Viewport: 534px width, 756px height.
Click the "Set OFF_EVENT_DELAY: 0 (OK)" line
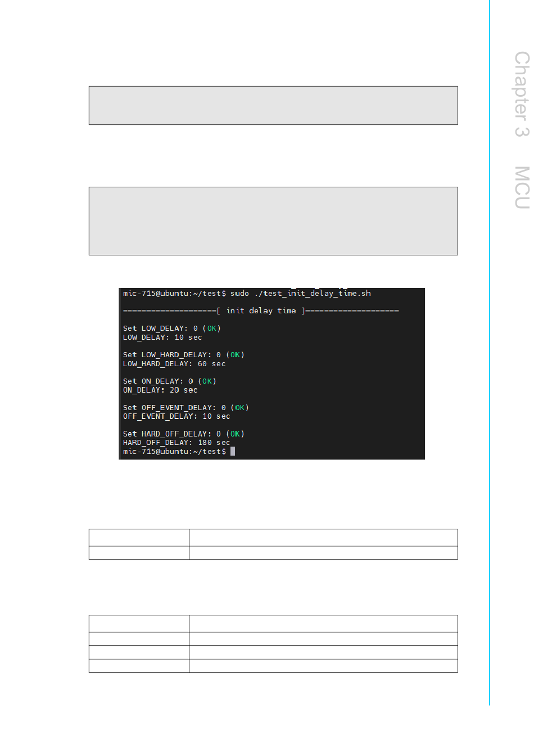click(x=186, y=408)
